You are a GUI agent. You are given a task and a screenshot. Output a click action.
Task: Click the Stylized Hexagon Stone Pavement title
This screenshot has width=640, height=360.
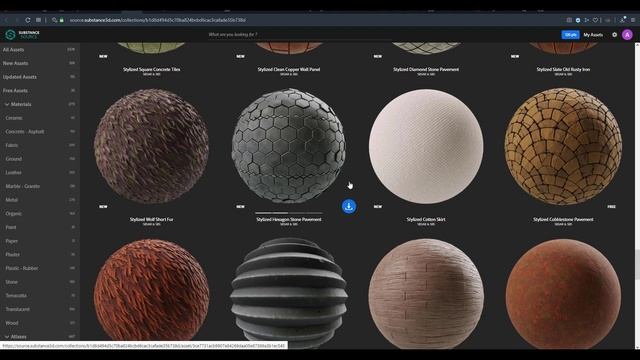289,219
